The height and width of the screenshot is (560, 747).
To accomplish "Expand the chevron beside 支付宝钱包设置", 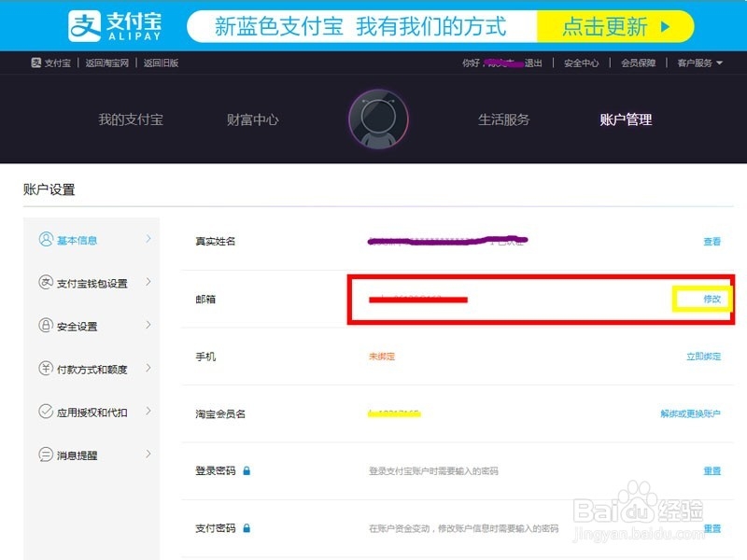I will [x=148, y=282].
